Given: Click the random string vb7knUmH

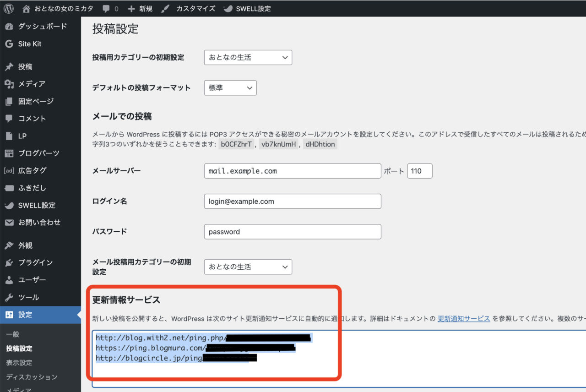Looking at the screenshot, I should click(x=279, y=145).
